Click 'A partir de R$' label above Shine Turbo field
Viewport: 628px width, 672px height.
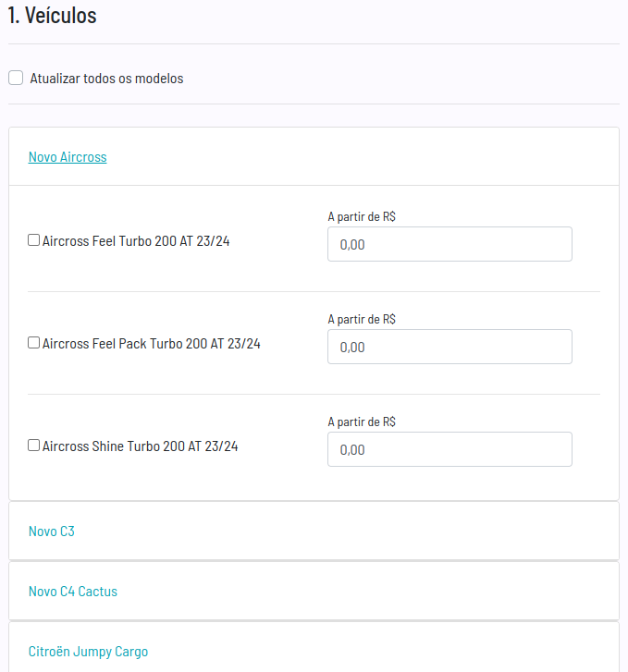pos(362,422)
